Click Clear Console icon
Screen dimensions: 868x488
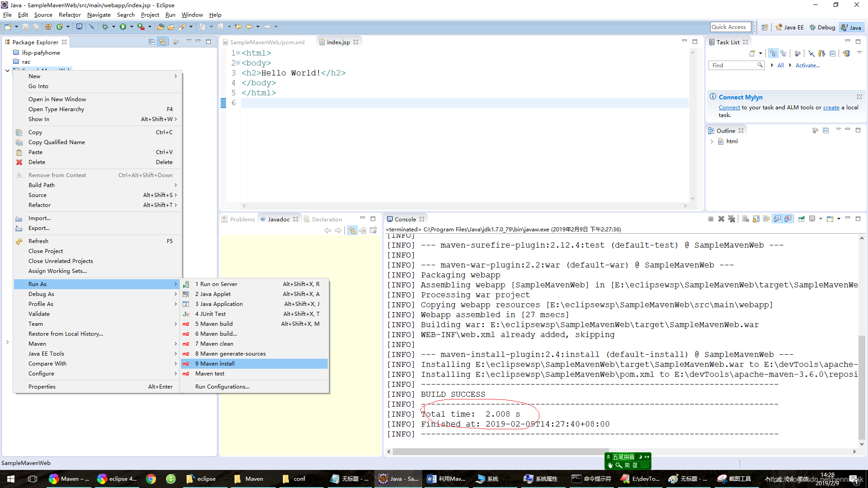(x=745, y=219)
